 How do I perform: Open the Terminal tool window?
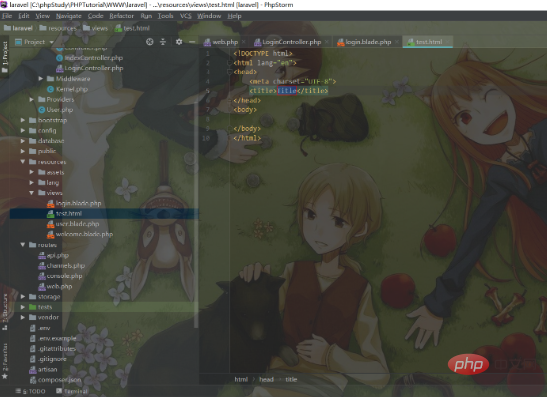(x=72, y=391)
